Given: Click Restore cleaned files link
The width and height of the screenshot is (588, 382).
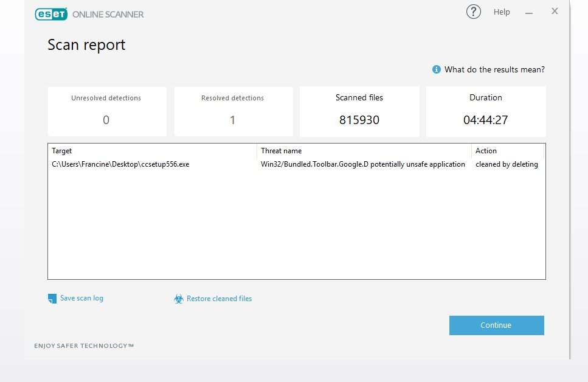Looking at the screenshot, I should 219,299.
